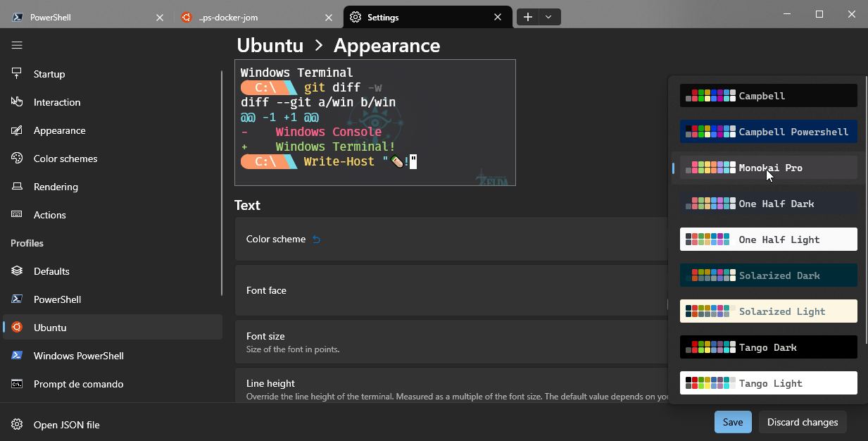
Task: Click the Save button
Action: click(733, 422)
